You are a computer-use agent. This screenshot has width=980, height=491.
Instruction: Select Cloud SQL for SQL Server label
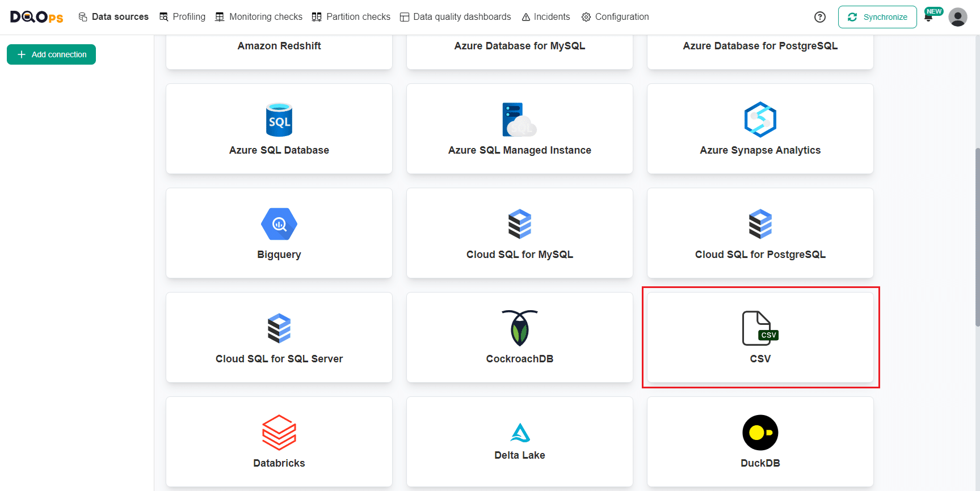pyautogui.click(x=279, y=359)
